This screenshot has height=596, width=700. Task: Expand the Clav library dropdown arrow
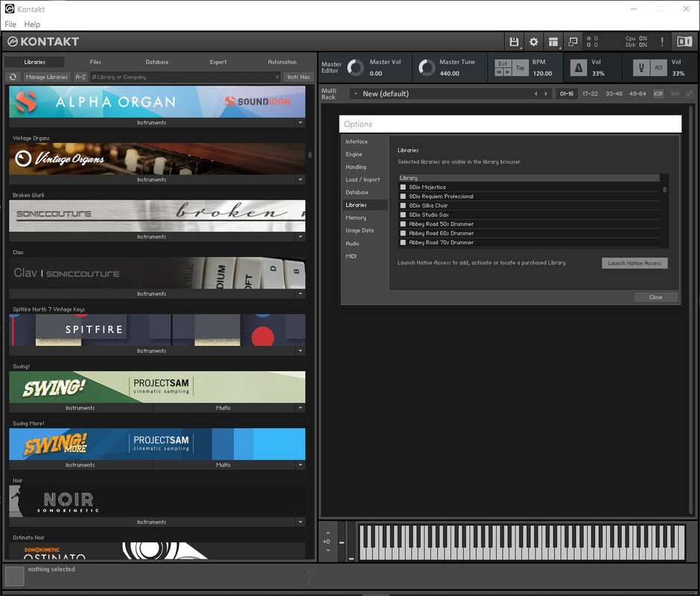pos(300,294)
